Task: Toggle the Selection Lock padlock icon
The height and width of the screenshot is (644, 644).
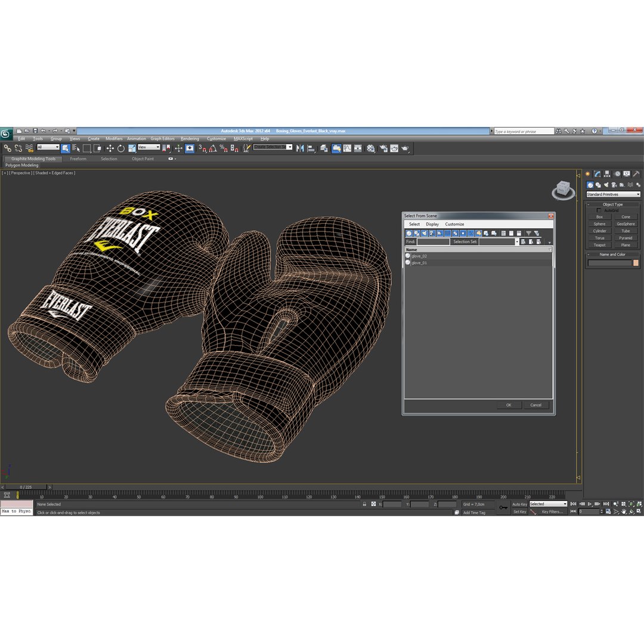Action: [364, 504]
